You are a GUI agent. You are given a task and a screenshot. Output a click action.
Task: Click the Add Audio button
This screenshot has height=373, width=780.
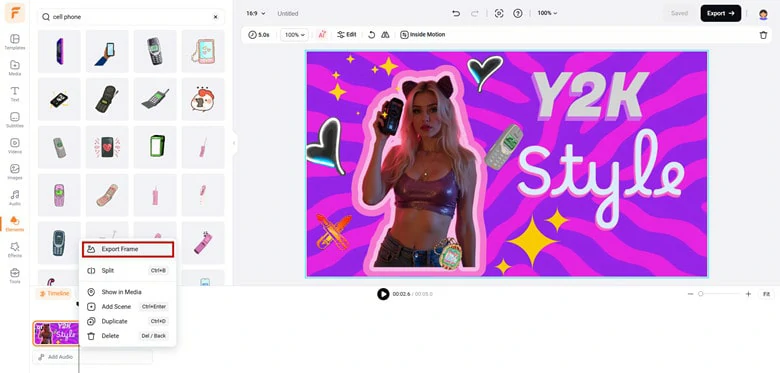56,357
